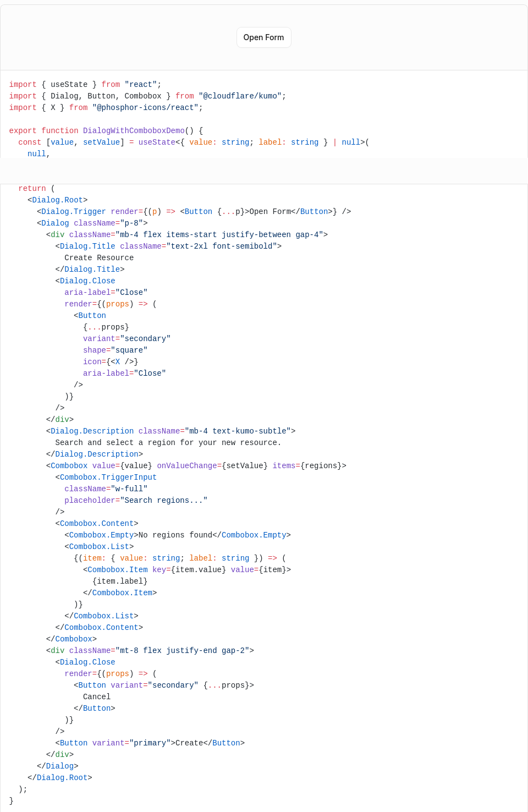This screenshot has height=812, width=528.
Task: Click the 'Cancel' text line
Action: point(97,696)
